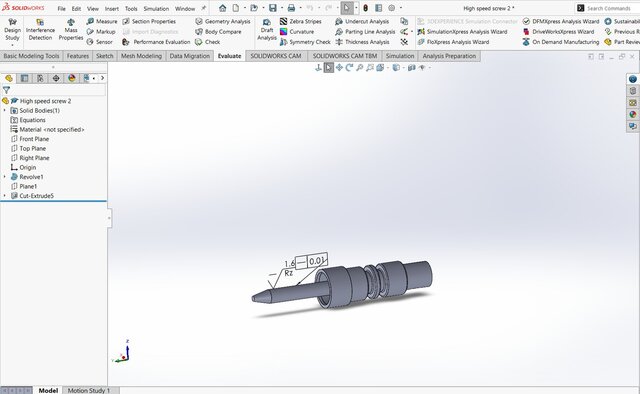This screenshot has height=394, width=640.
Task: Launch SimulationXpress Analysis Wizard
Action: pos(462,31)
